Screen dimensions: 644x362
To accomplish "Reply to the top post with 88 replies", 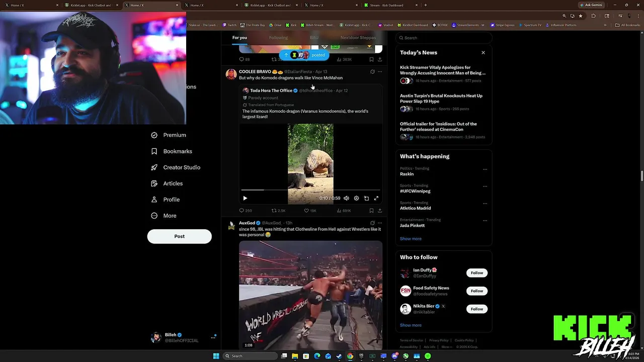I will click(245, 59).
